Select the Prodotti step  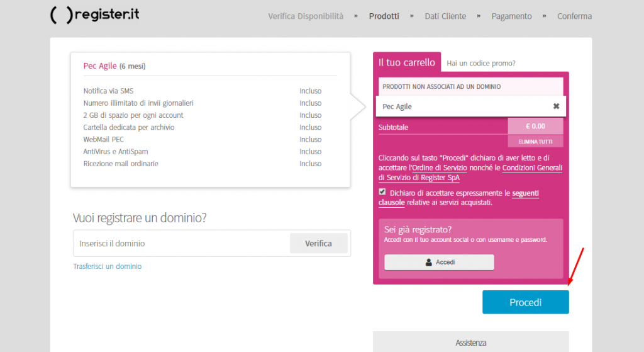pos(384,16)
